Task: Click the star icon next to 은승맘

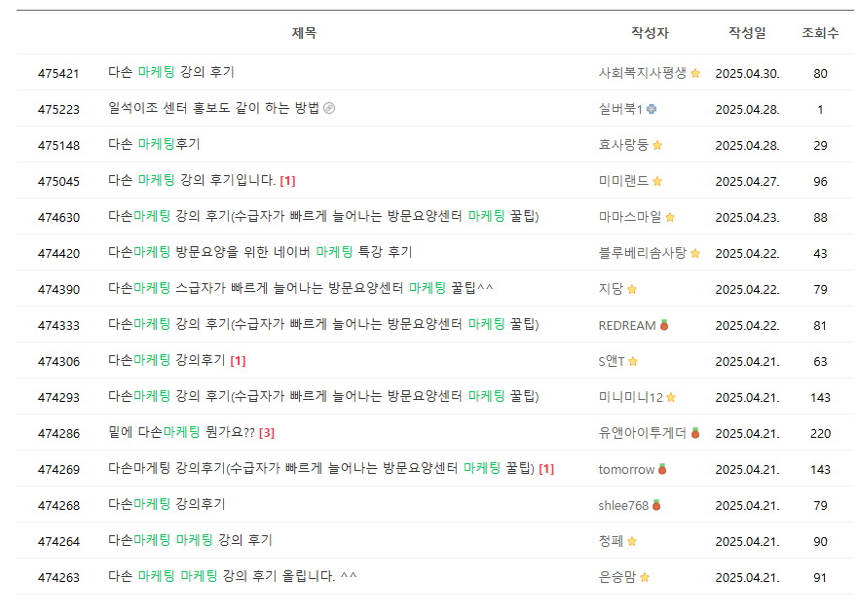Action: pos(645,577)
